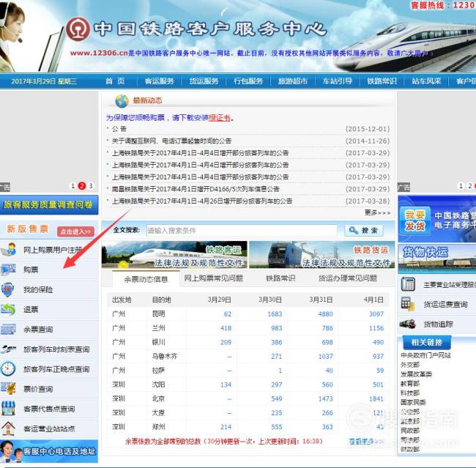476x468 pixels.
Task: Click the 旅客列车正晚点查询 clock icon
Action: [8, 368]
